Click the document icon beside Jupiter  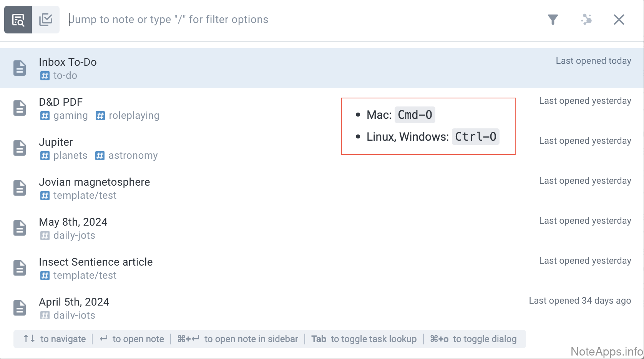tap(20, 148)
